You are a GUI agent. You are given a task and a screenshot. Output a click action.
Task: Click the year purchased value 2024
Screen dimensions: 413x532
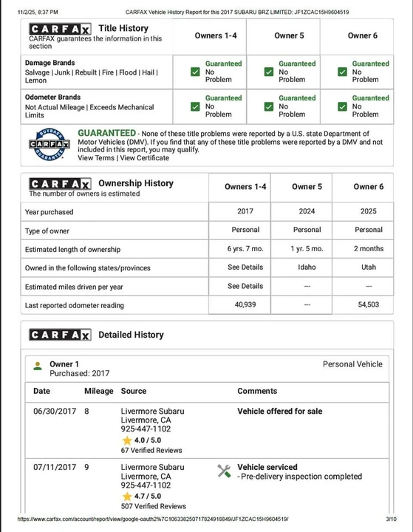point(307,211)
